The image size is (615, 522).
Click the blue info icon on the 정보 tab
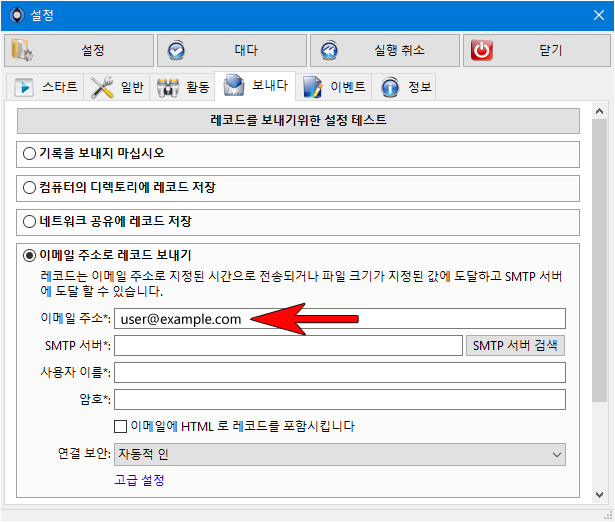tap(390, 87)
